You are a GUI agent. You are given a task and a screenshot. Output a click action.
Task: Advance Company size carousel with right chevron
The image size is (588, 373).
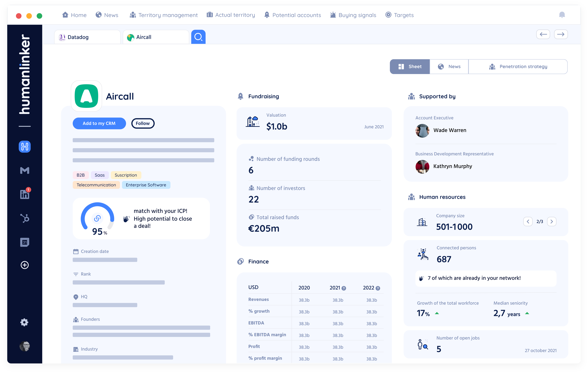[552, 222]
